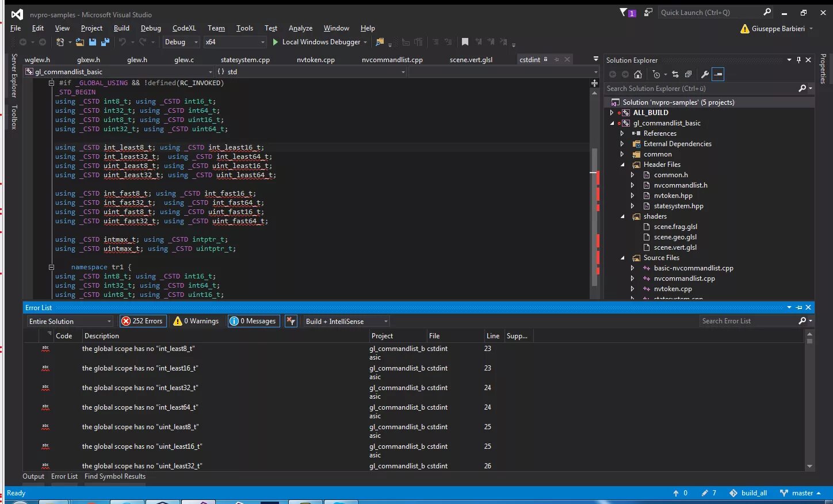Start Local Windows Debugger
Screen dimensions: 833x504
coord(319,42)
